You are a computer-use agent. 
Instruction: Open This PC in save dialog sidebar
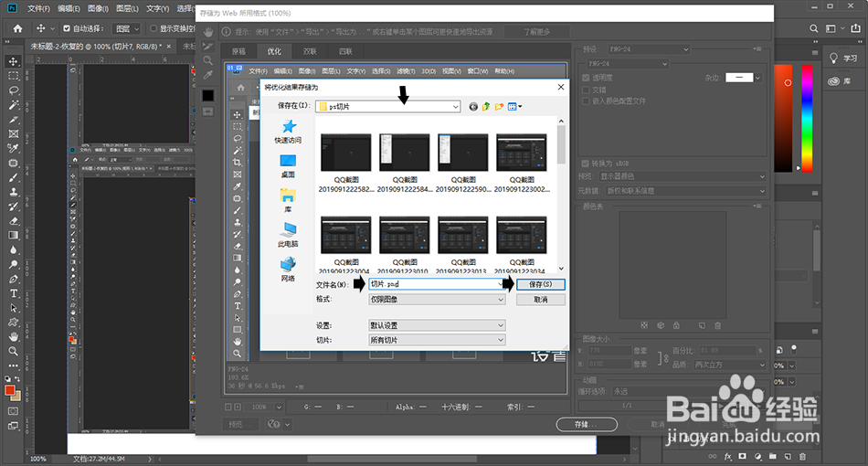pos(288,235)
